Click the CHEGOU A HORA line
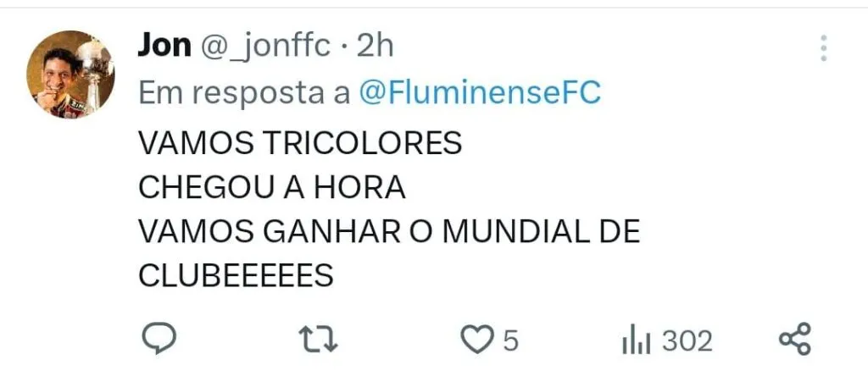The height and width of the screenshot is (371, 868). pyautogui.click(x=271, y=187)
